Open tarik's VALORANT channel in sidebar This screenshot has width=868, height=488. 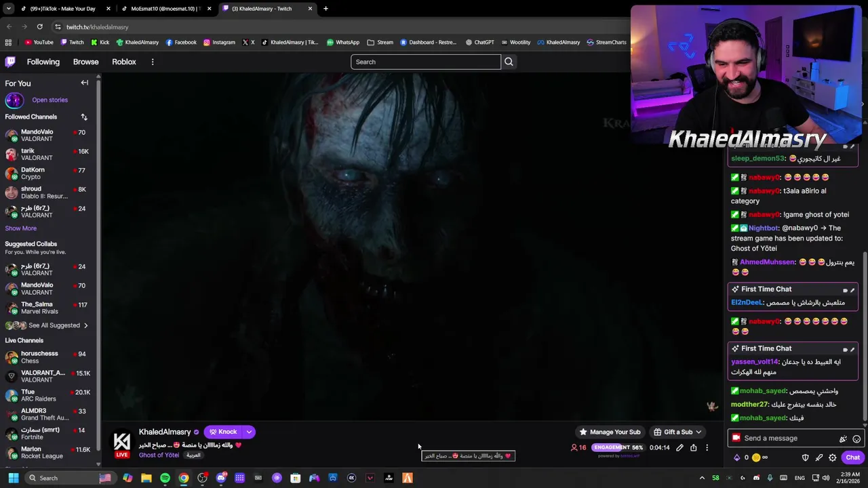point(47,155)
